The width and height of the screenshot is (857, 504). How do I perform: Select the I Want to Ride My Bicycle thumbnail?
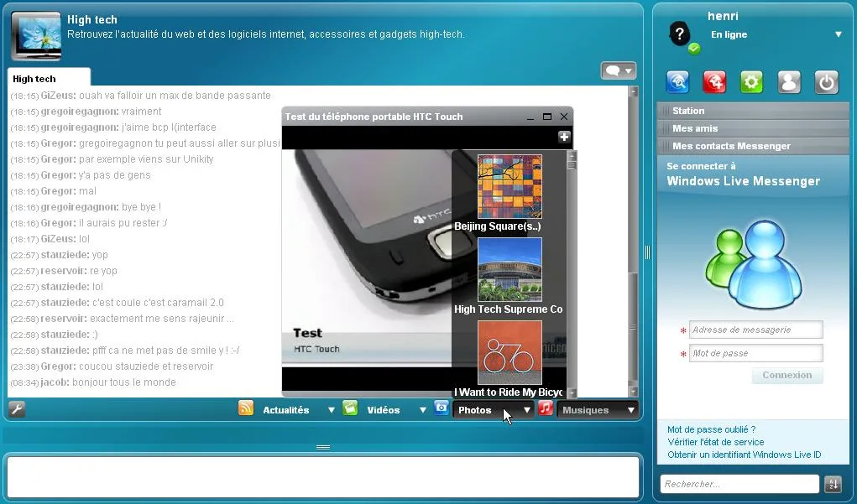[x=509, y=353]
